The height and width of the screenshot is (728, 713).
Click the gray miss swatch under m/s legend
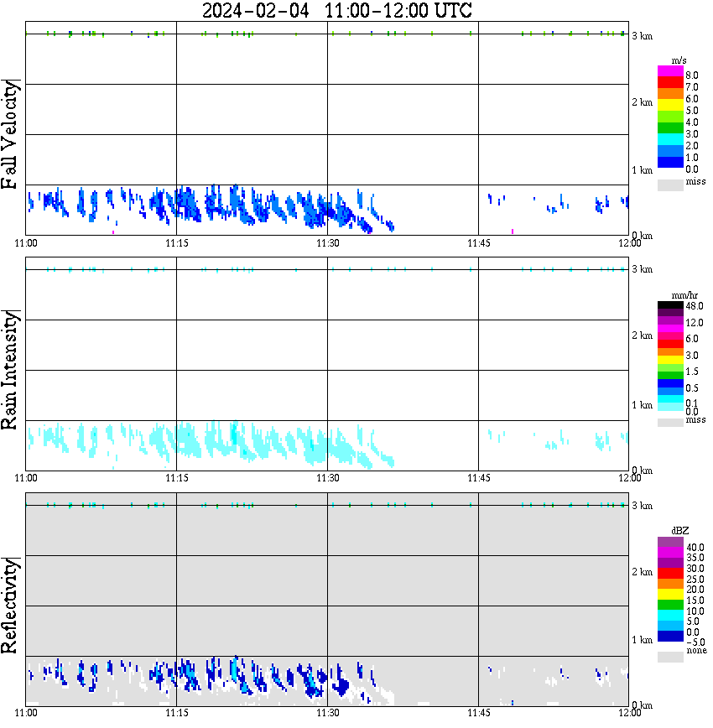coord(670,185)
